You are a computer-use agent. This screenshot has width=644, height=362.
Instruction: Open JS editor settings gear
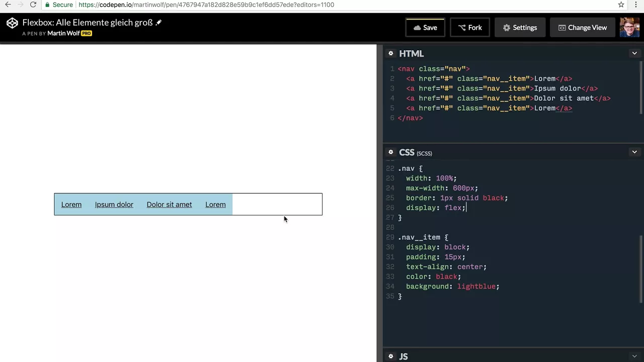[391, 356]
